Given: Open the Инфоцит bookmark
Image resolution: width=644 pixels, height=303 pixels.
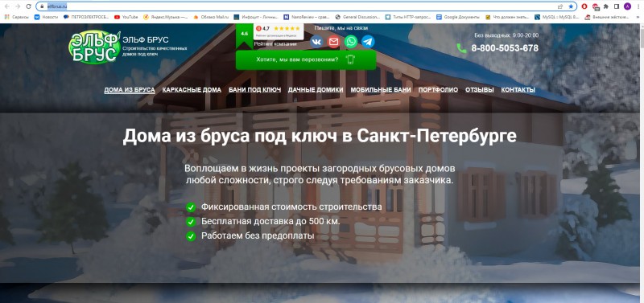Looking at the screenshot, I should pos(256,17).
